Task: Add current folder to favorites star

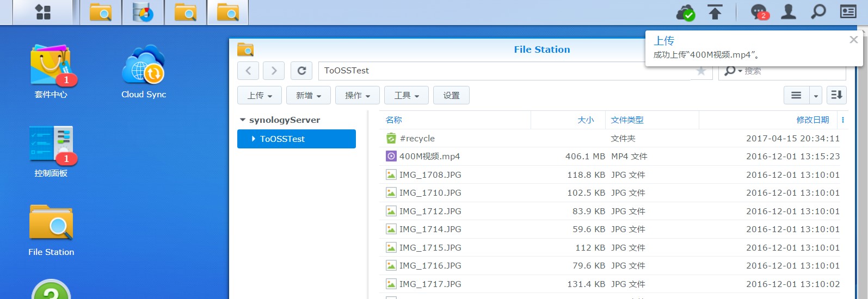Action: [701, 71]
